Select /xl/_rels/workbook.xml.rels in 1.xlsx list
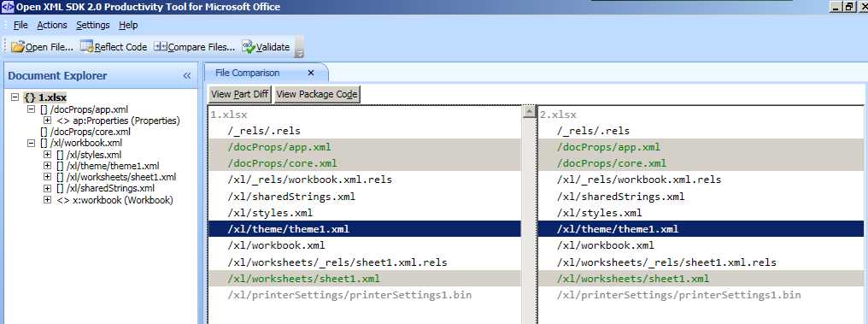This screenshot has height=324, width=868. (x=365, y=180)
